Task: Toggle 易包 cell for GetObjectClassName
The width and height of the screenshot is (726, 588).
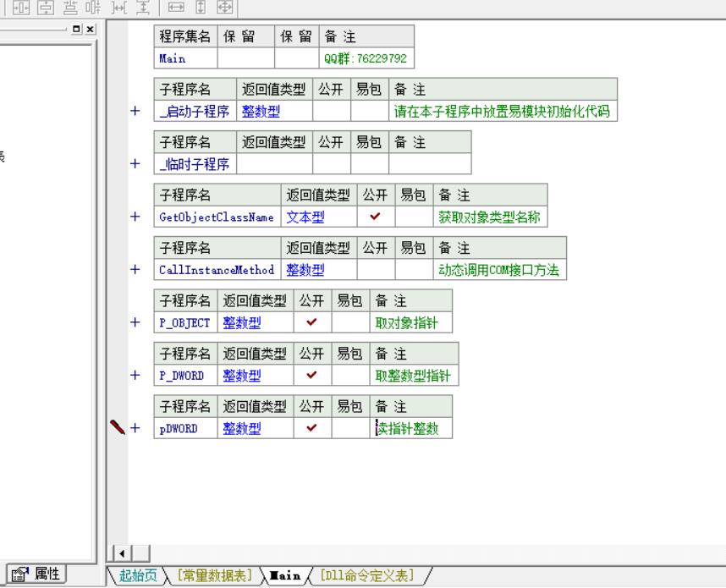Action: 414,217
